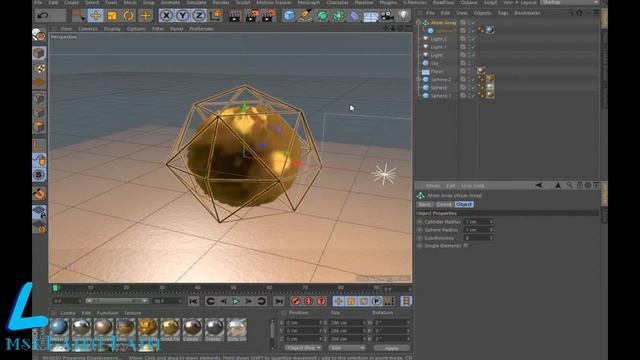Collapse the Atom Array hierarchy
Screen dimensions: 640x360
[418, 22]
